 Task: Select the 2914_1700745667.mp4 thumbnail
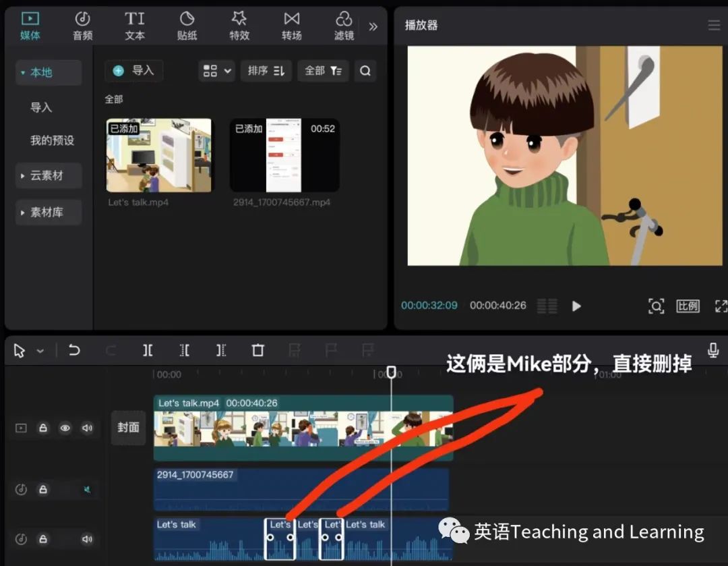[284, 155]
